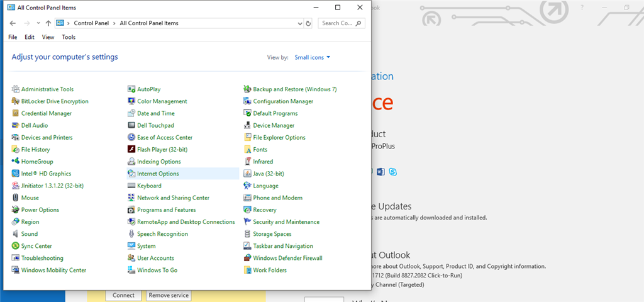The height and width of the screenshot is (302, 644).
Task: Open the Backup and Restore icon
Action: click(247, 89)
